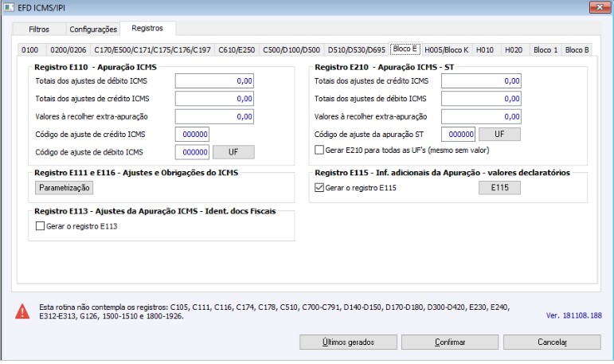
Task: Open the H005/Bloco K tab
Action: pos(447,49)
